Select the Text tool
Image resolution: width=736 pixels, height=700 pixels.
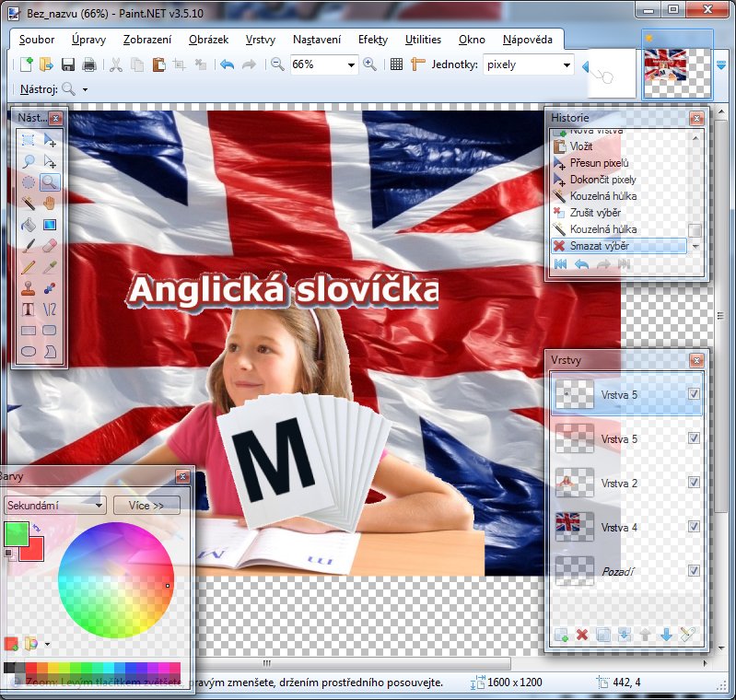point(29,309)
